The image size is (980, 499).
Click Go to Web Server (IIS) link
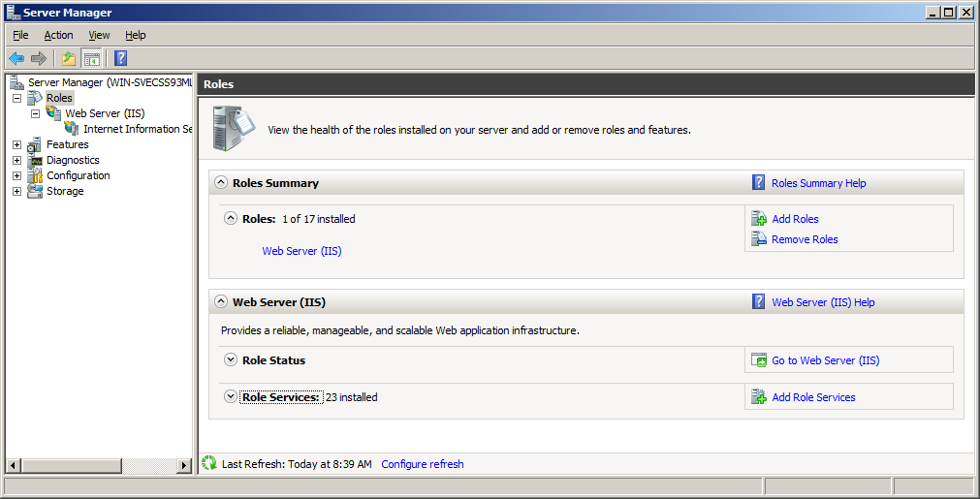coord(826,360)
